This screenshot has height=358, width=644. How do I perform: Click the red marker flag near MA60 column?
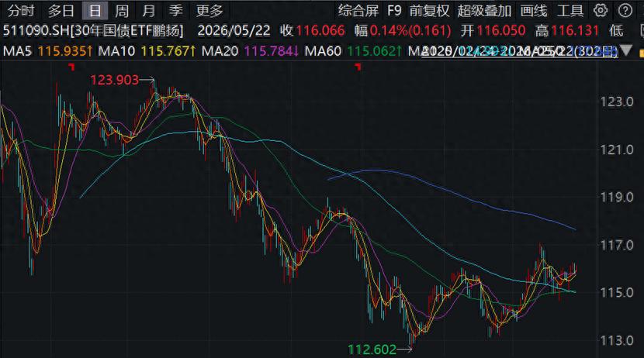tap(358, 67)
